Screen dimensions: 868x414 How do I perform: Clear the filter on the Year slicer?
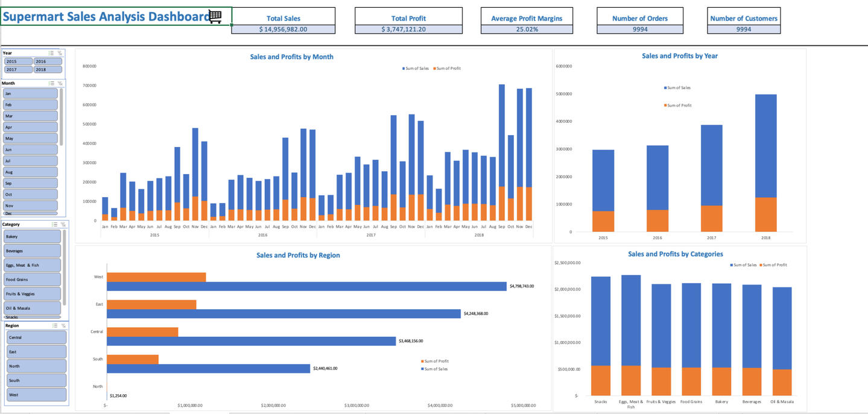pyautogui.click(x=60, y=53)
